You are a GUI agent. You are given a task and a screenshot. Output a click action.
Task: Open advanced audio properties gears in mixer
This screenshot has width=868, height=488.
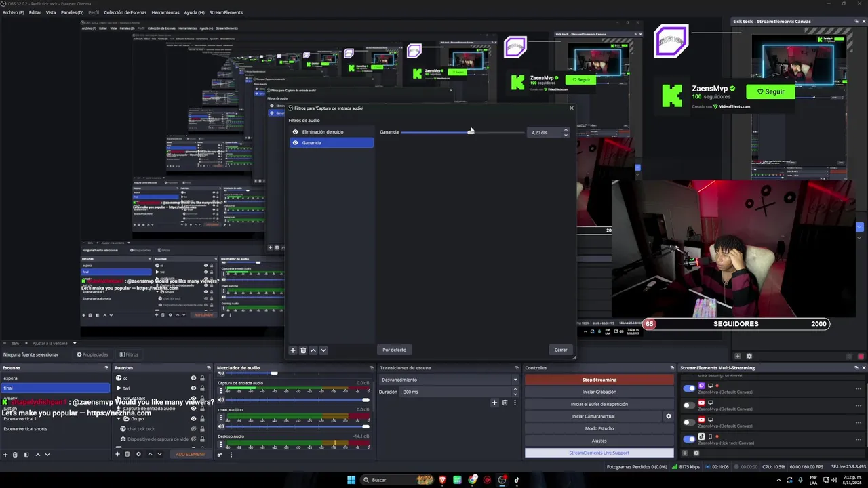point(220,454)
